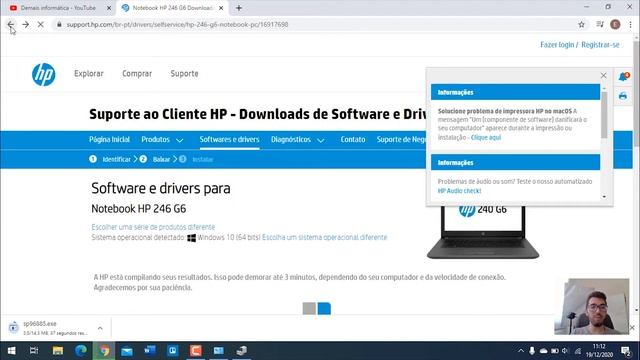Screen dimensions: 640x360
Task: Open the HP Audio check link
Action: tap(459, 191)
